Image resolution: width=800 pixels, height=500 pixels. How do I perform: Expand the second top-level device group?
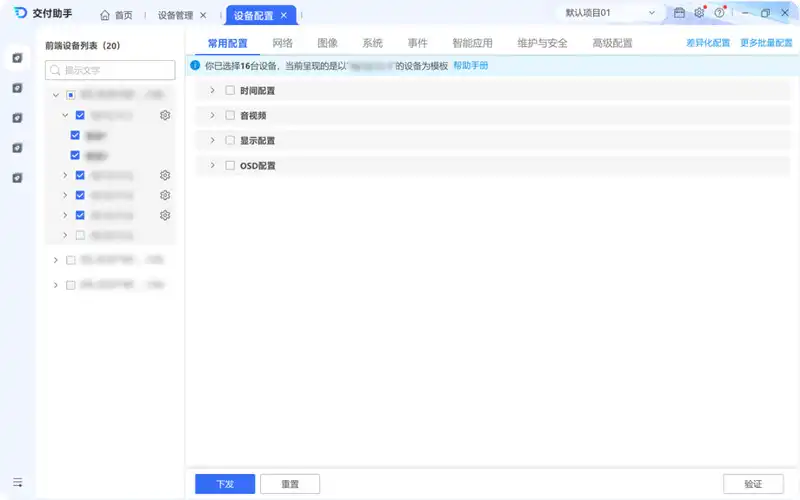56,260
